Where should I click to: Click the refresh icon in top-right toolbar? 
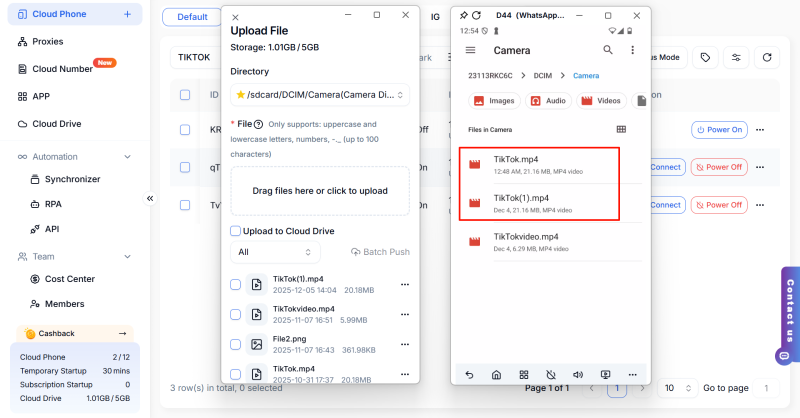click(767, 58)
